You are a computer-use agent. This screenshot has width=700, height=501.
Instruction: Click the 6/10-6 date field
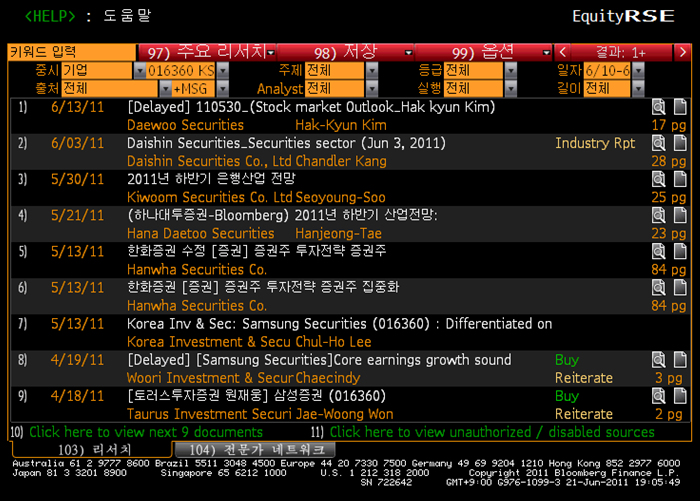click(x=608, y=71)
